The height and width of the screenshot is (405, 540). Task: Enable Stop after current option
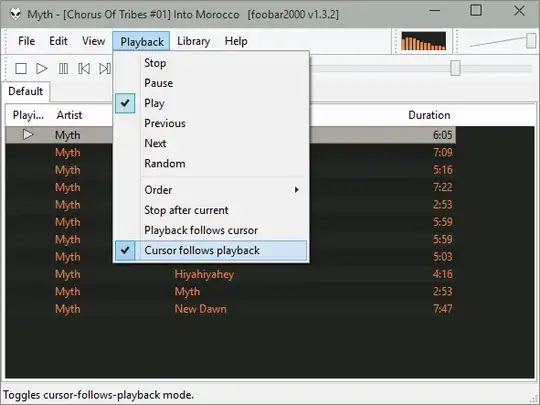[211, 210]
